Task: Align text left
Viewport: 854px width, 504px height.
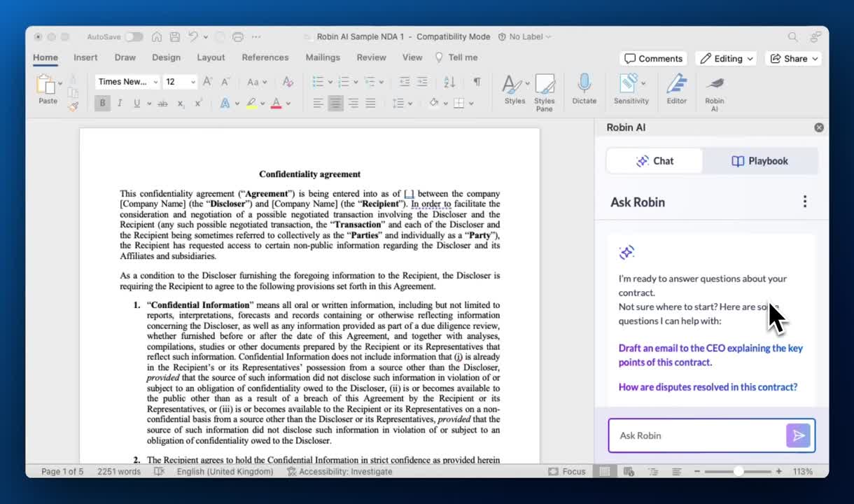Action: tap(318, 104)
